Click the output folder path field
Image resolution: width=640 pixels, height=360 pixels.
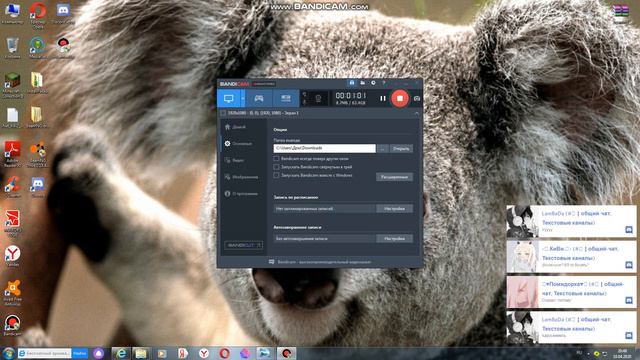click(x=324, y=148)
